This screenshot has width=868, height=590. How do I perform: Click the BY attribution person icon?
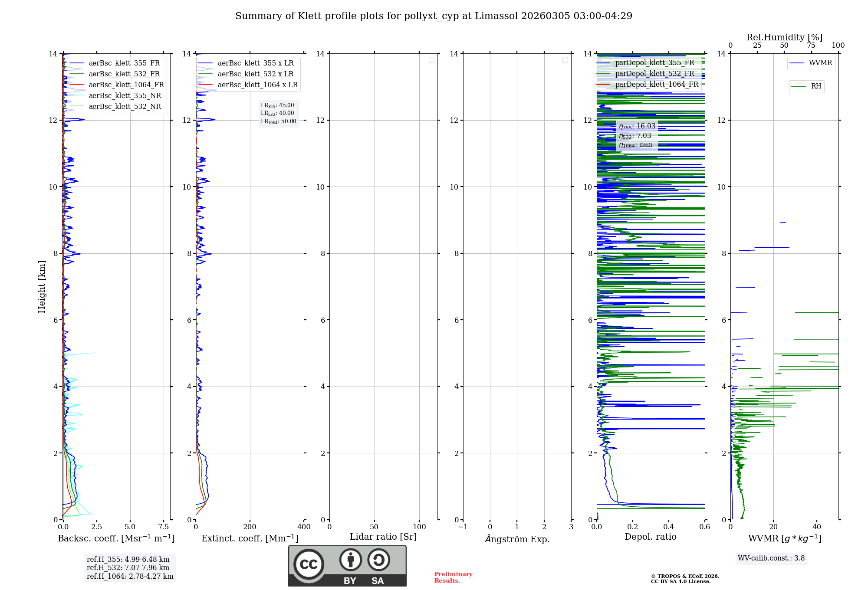coord(350,560)
